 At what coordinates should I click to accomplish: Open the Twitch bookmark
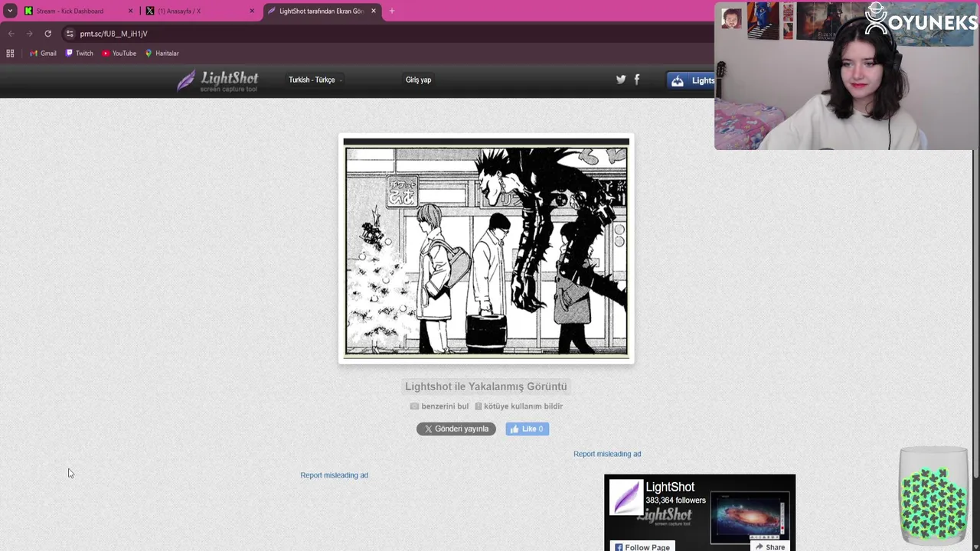pos(79,54)
